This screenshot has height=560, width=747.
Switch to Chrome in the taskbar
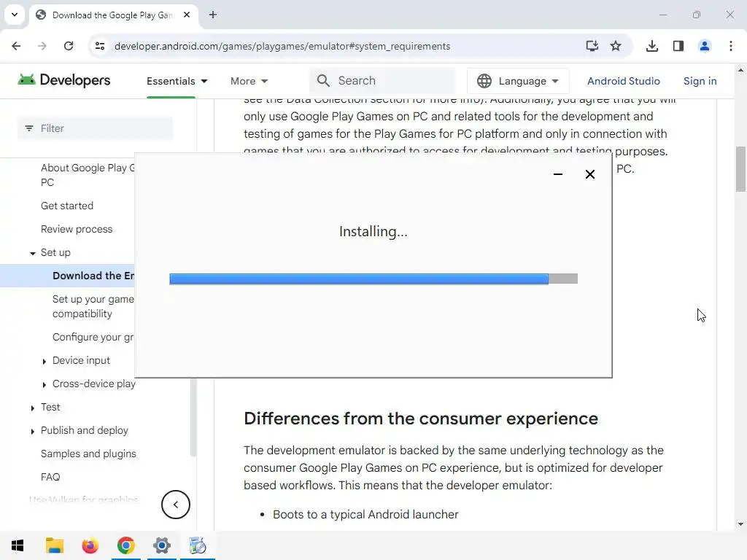coord(125,545)
